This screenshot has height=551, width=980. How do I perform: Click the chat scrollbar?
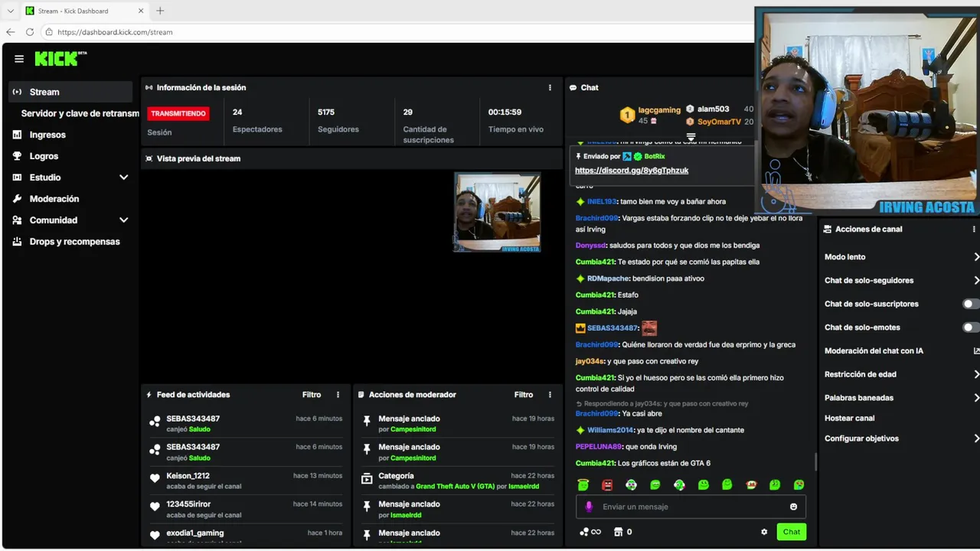click(815, 461)
